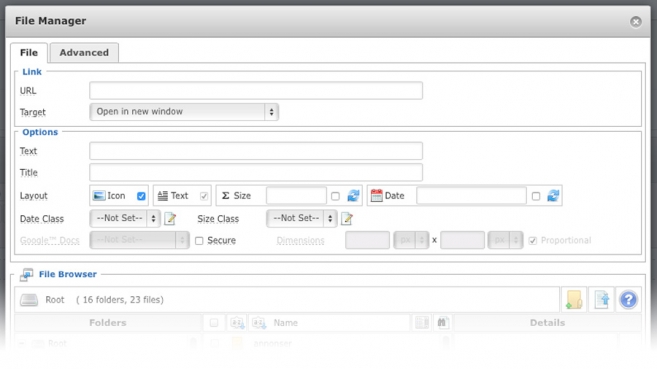Create a new folder

pos(574,300)
